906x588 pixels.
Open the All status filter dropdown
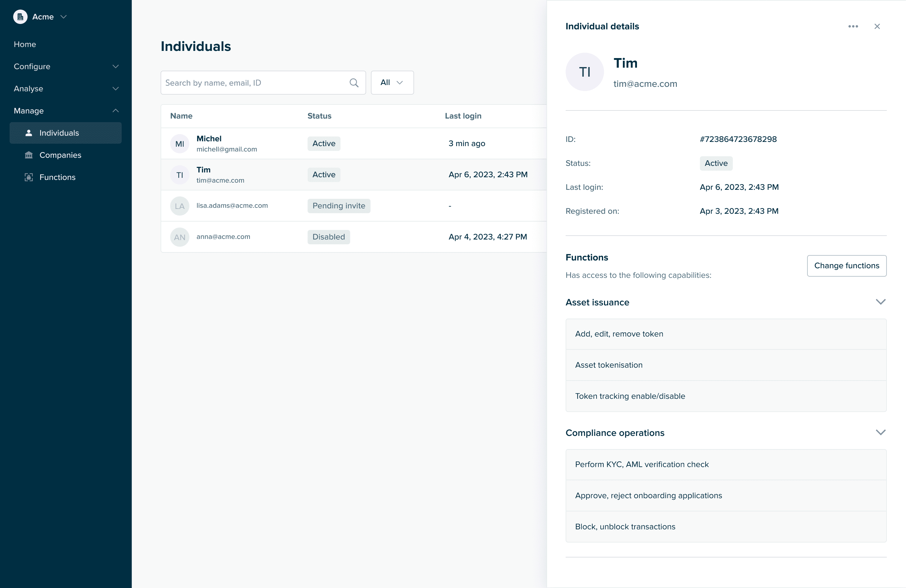point(392,83)
